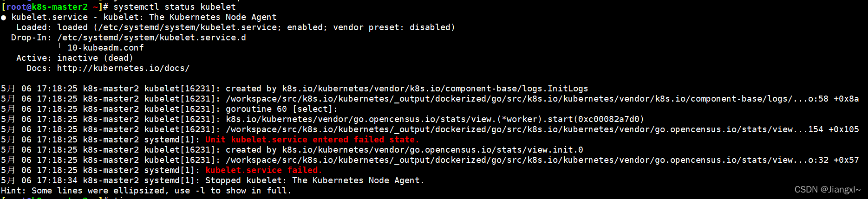Click the CSDN @Jiangxl~ watermark
Screen dimensions: 868x199
pos(828,190)
